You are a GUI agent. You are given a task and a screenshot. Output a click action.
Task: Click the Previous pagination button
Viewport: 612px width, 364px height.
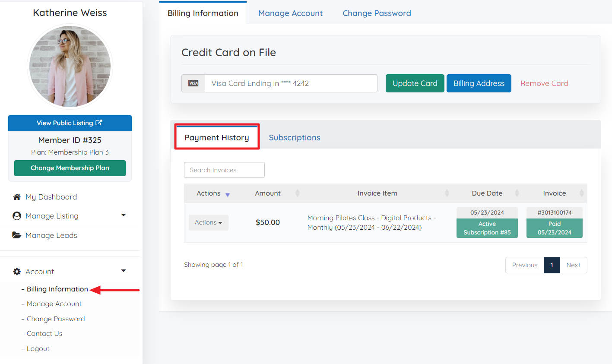pyautogui.click(x=525, y=265)
